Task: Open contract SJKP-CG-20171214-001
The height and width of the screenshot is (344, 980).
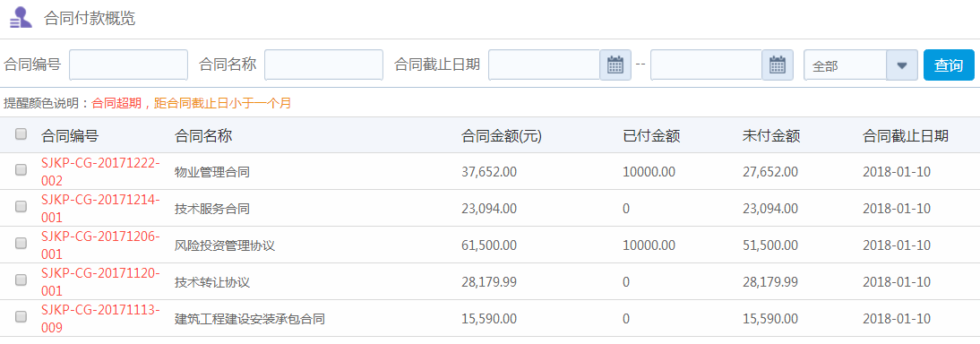Action: tap(100, 209)
